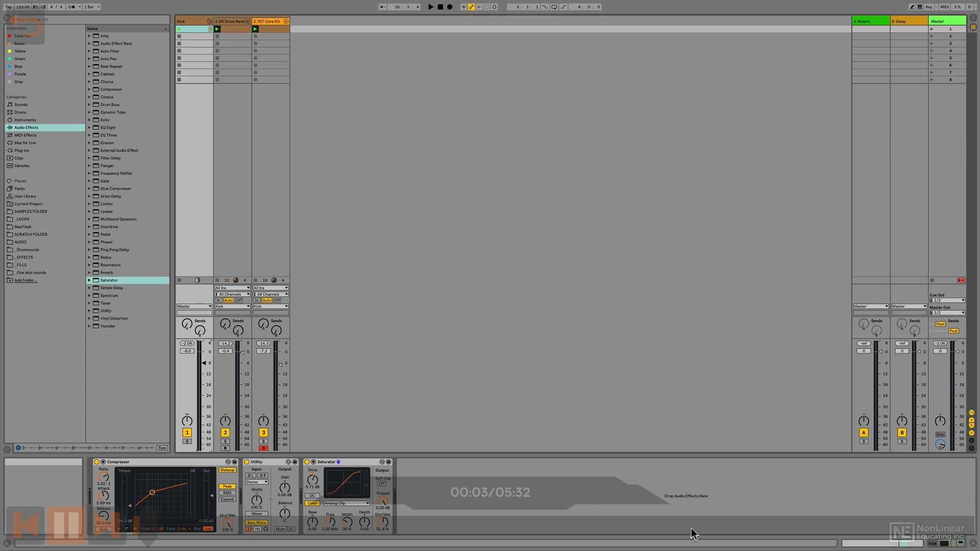Solo track 3 707 Core Kit
The image size is (980, 551).
tap(263, 441)
